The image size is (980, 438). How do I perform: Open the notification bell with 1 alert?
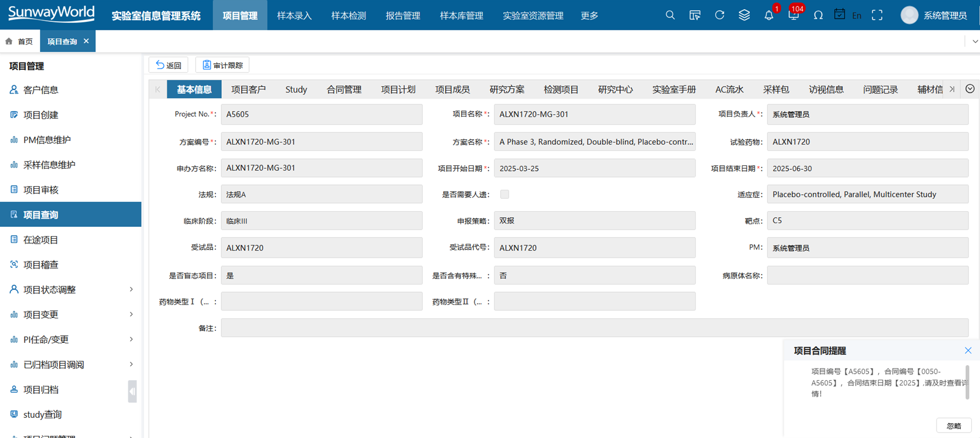click(768, 15)
